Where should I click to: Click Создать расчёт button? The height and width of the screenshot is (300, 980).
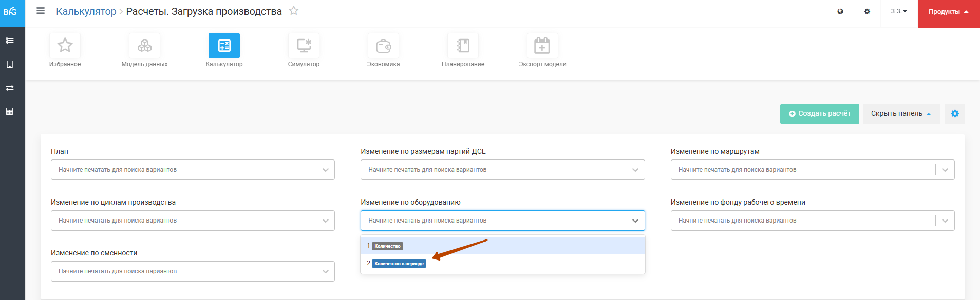(819, 114)
